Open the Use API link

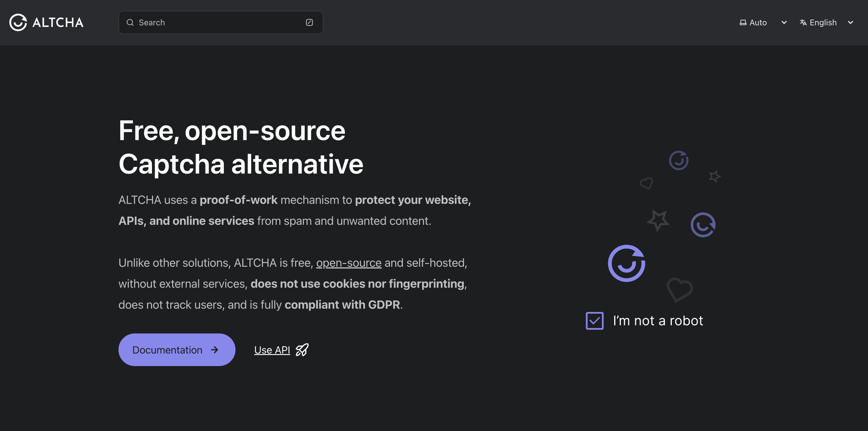pyautogui.click(x=272, y=350)
